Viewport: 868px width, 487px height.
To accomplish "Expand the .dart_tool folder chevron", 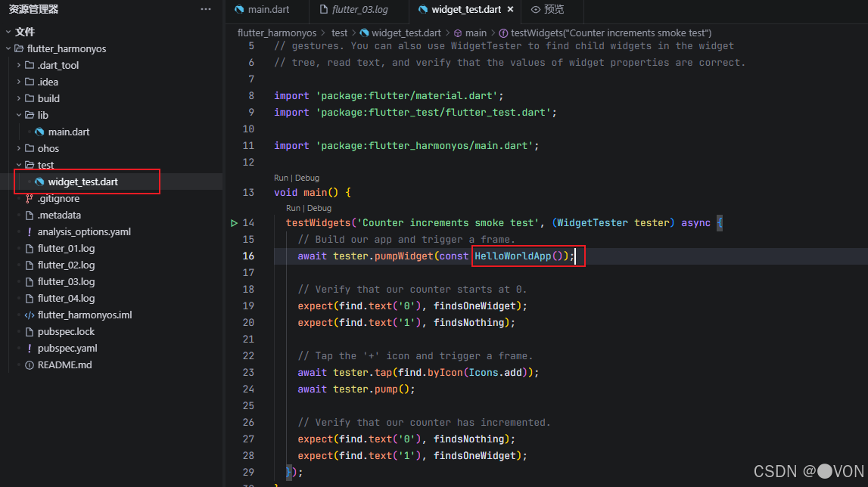I will coord(19,65).
